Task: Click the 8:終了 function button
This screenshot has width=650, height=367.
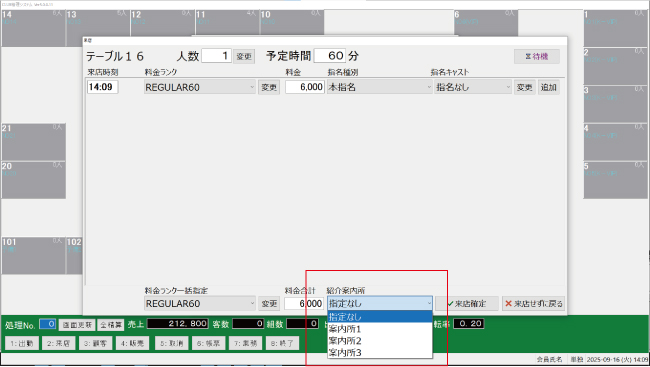Action: tap(282, 343)
